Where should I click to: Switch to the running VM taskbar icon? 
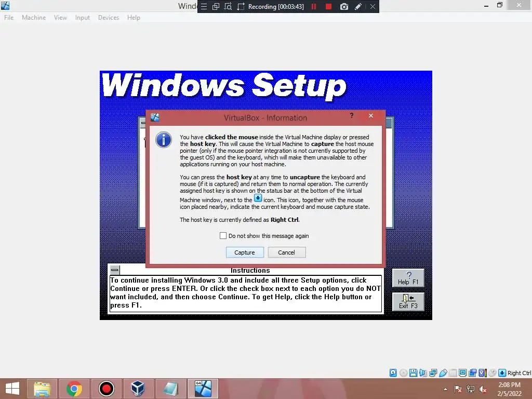coord(203,389)
